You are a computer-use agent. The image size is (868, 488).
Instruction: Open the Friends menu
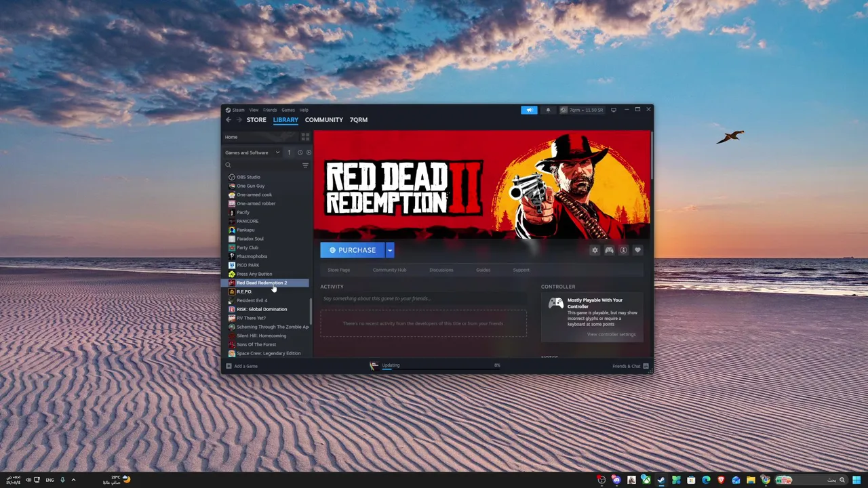pos(270,110)
